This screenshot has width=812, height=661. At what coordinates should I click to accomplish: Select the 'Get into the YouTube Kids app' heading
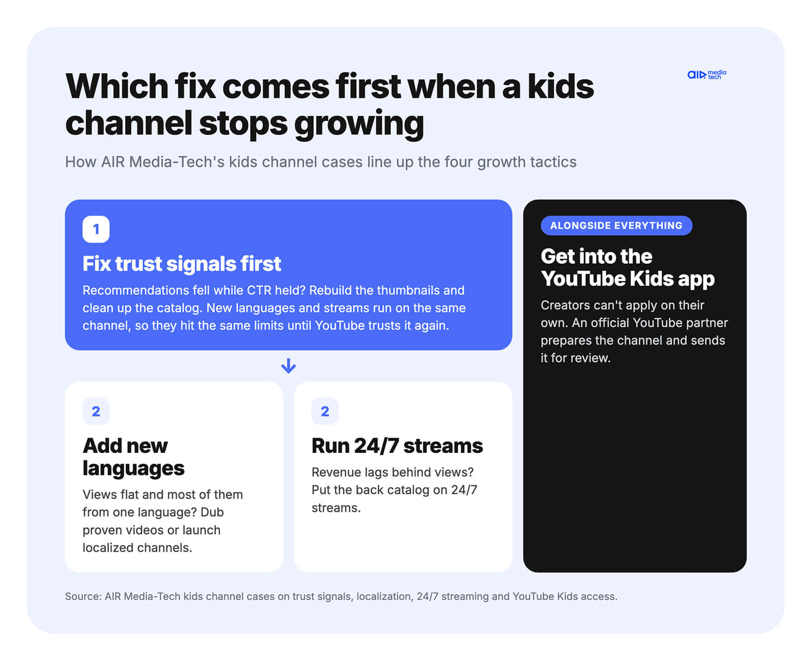pos(628,267)
